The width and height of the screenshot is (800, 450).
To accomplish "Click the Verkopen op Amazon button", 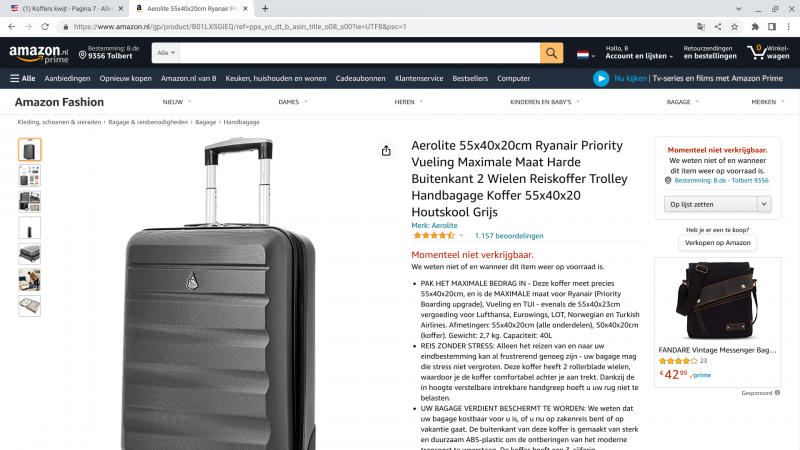I will click(717, 243).
